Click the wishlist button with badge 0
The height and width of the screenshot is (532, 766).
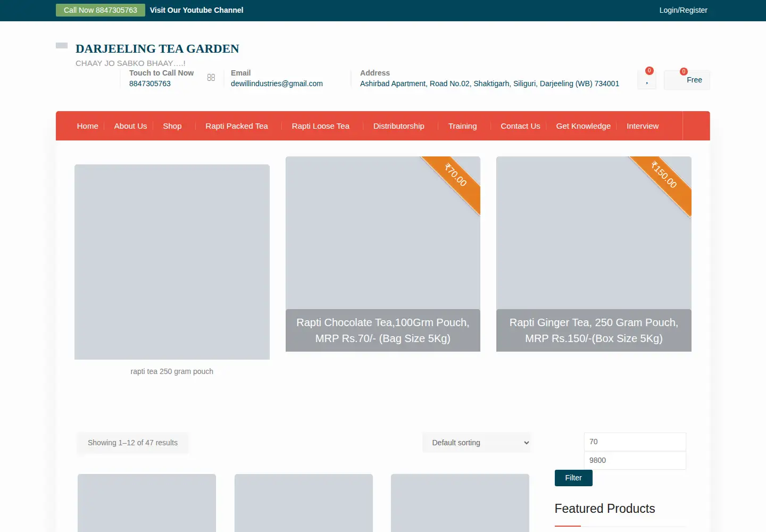click(647, 80)
